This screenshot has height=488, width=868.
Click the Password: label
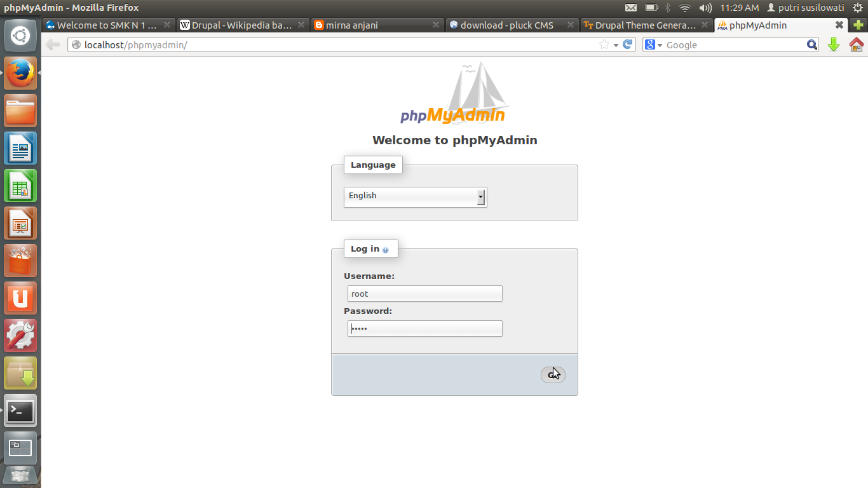(368, 311)
